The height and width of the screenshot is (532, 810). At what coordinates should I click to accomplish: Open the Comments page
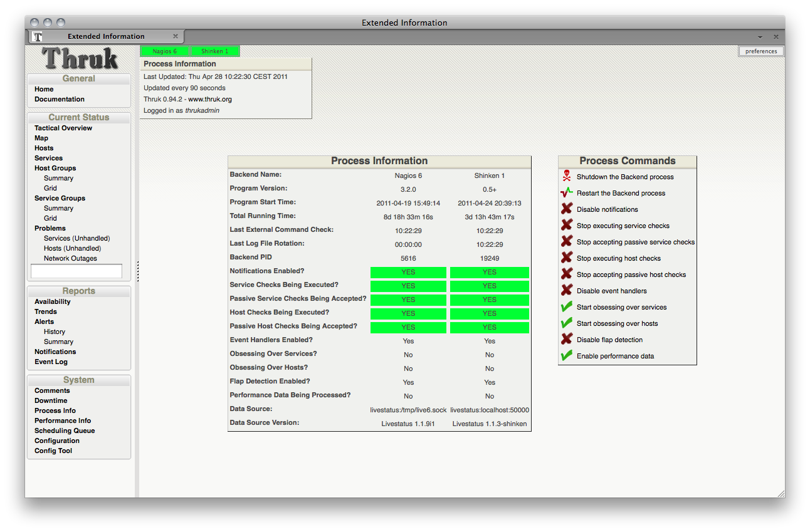[x=52, y=390]
